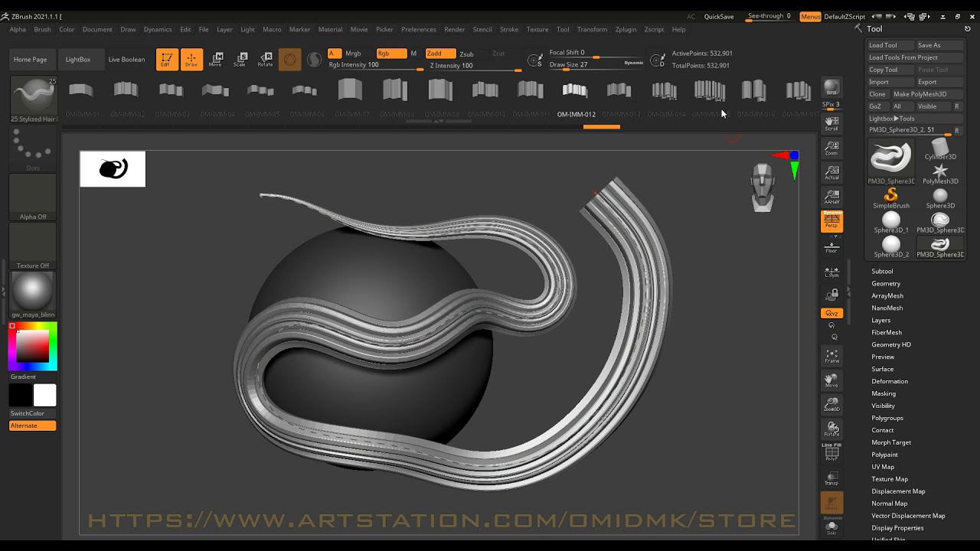
Task: Click the camera head orientation widget
Action: [762, 187]
